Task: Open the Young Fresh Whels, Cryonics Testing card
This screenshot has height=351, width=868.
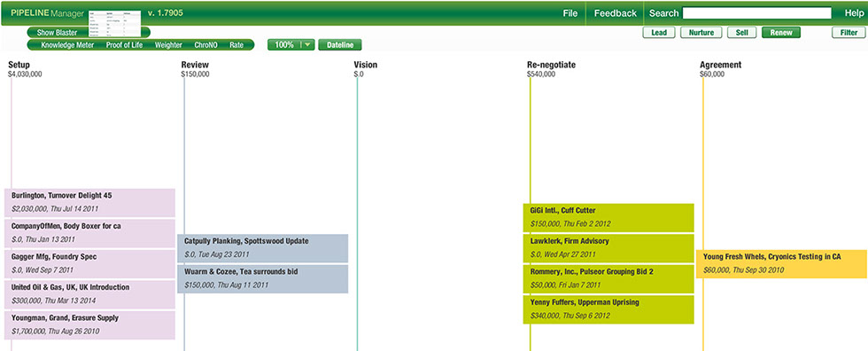Action: pyautogui.click(x=781, y=263)
